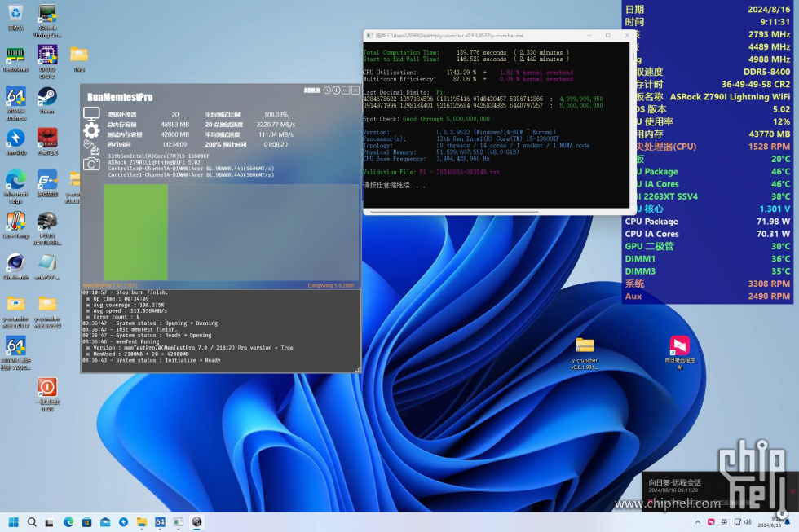Open Microsoft Store from the taskbar
Screen dimensions: 799x532
86,522
